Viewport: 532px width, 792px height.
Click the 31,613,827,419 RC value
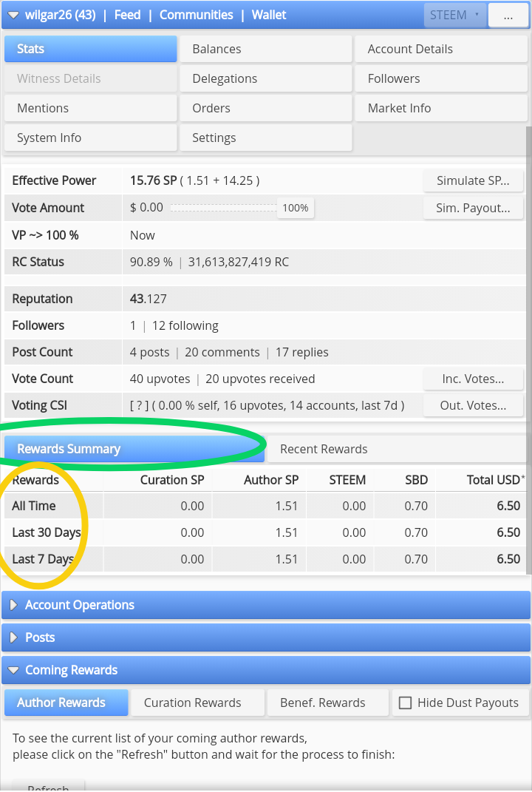[x=238, y=262]
